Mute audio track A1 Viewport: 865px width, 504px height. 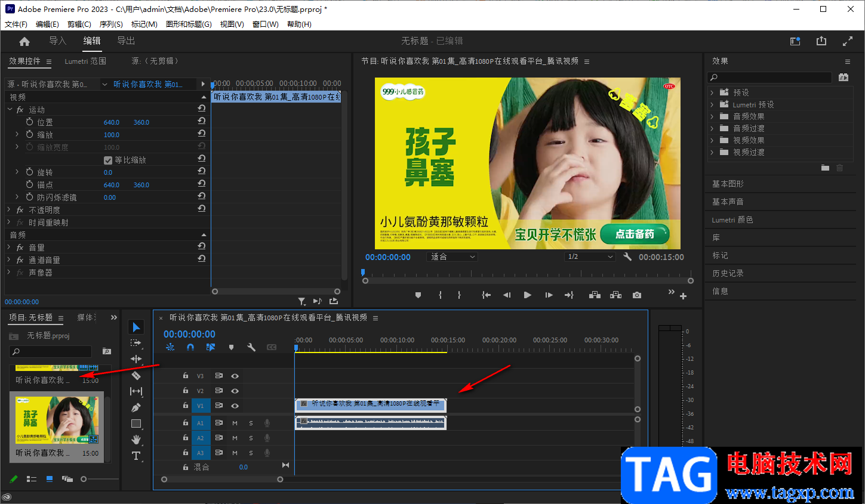click(x=235, y=423)
